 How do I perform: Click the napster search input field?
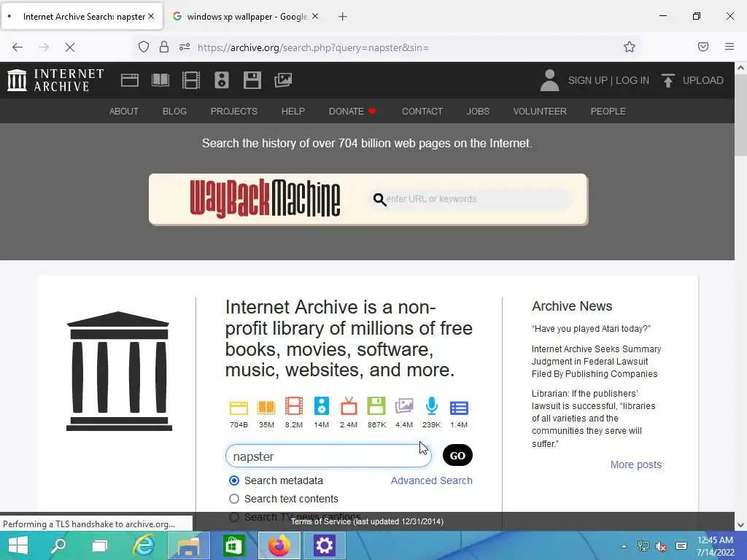pyautogui.click(x=328, y=456)
